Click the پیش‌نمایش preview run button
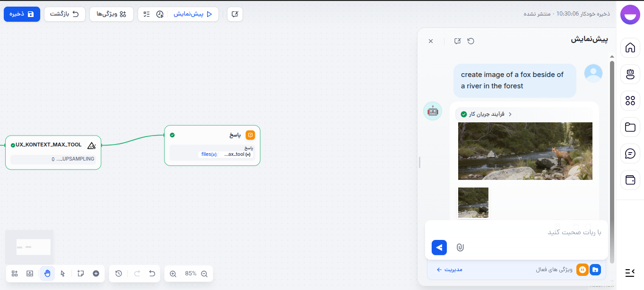 [192, 14]
